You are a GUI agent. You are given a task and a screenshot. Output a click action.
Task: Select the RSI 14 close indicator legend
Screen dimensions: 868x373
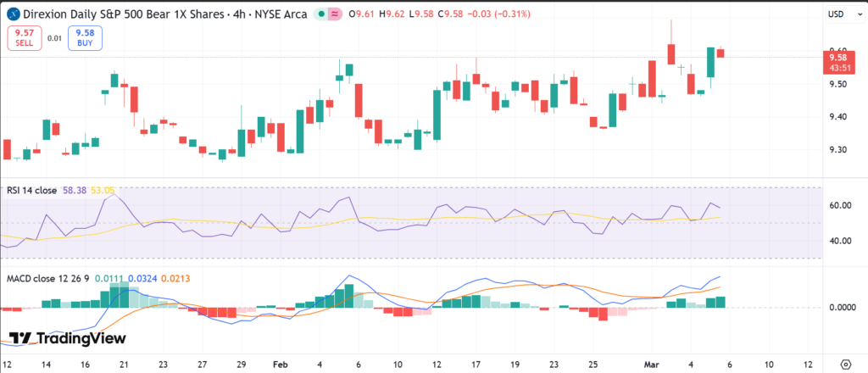pyautogui.click(x=31, y=191)
